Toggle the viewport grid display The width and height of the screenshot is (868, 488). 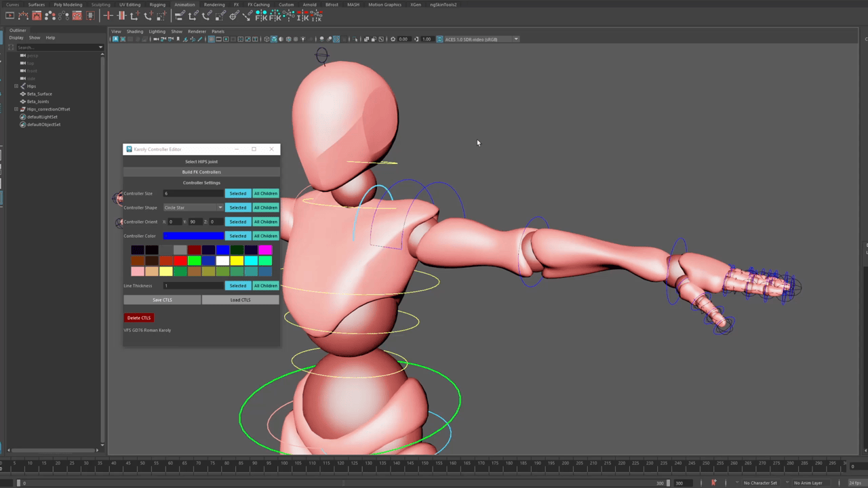211,39
